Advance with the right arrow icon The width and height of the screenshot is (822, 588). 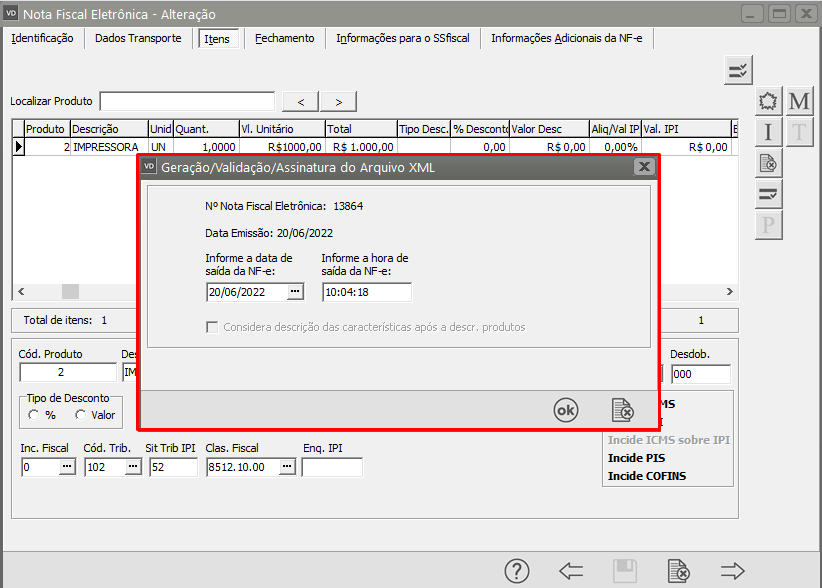click(733, 571)
